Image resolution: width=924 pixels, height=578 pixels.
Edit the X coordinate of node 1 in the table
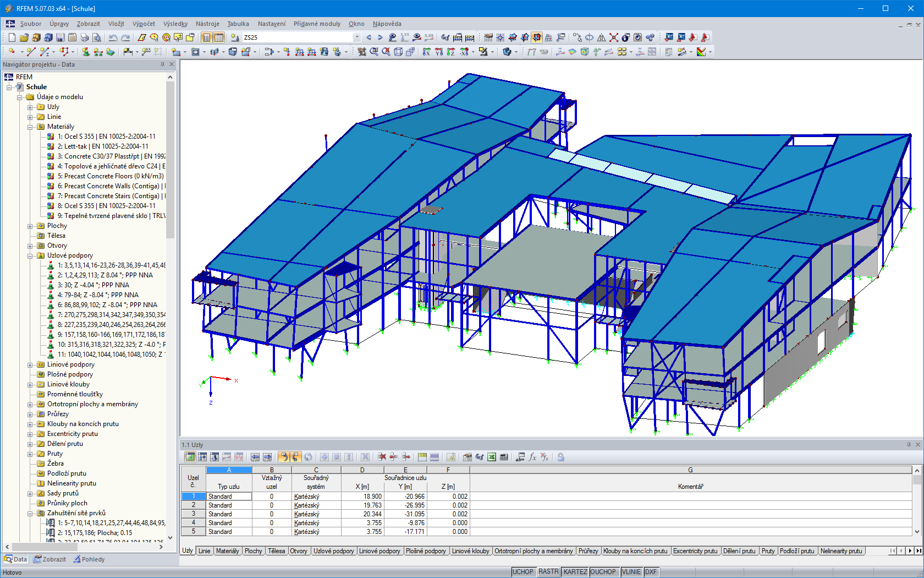(362, 496)
